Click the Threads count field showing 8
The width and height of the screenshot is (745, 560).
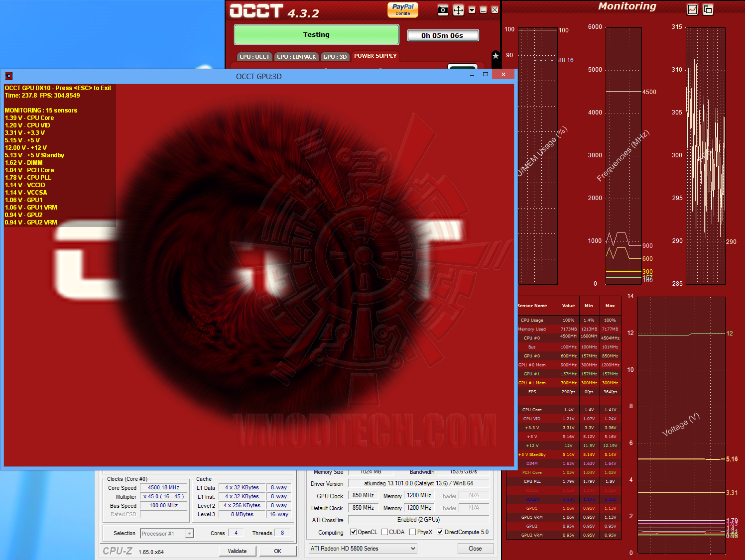[x=282, y=533]
